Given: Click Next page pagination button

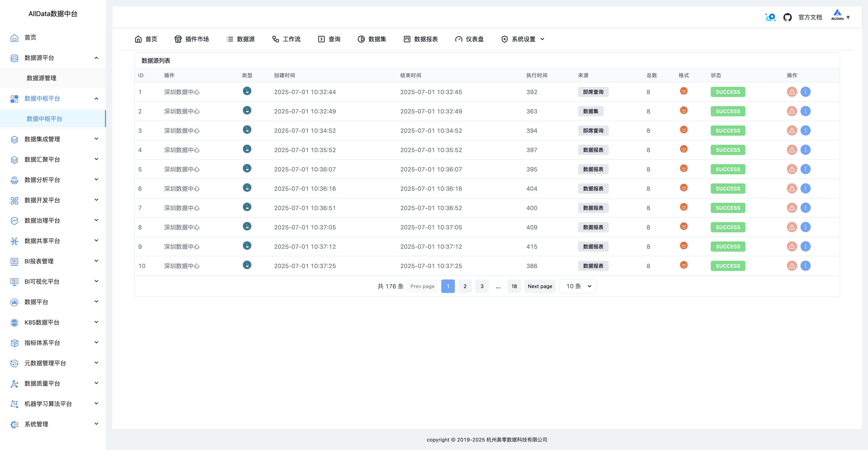Looking at the screenshot, I should (540, 286).
